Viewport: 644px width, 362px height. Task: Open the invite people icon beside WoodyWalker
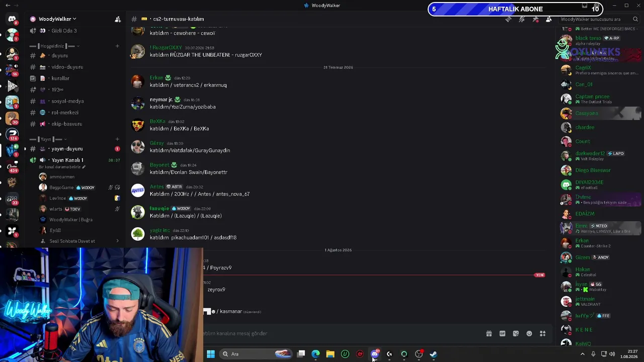point(118,19)
